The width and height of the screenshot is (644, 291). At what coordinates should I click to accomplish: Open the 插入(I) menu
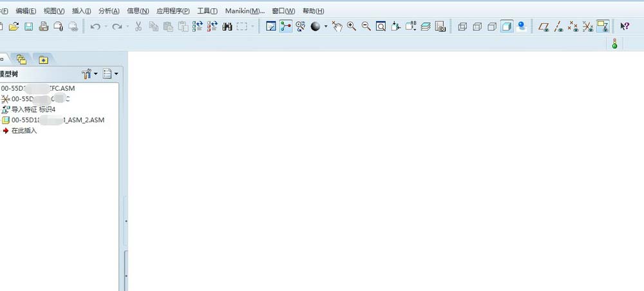tap(81, 11)
